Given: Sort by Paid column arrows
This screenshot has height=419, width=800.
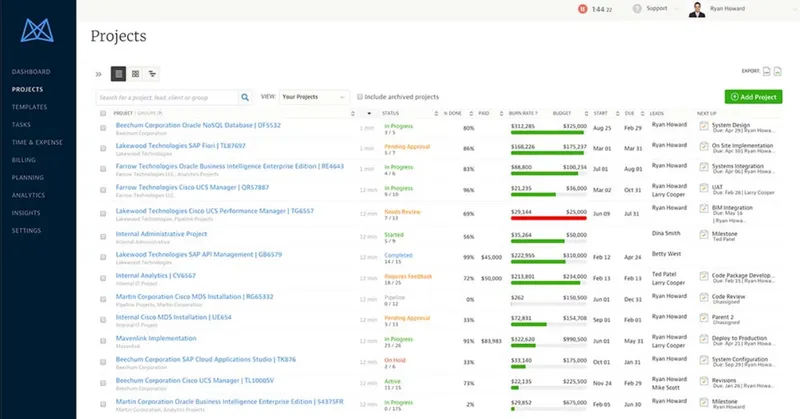Looking at the screenshot, I should (x=501, y=113).
